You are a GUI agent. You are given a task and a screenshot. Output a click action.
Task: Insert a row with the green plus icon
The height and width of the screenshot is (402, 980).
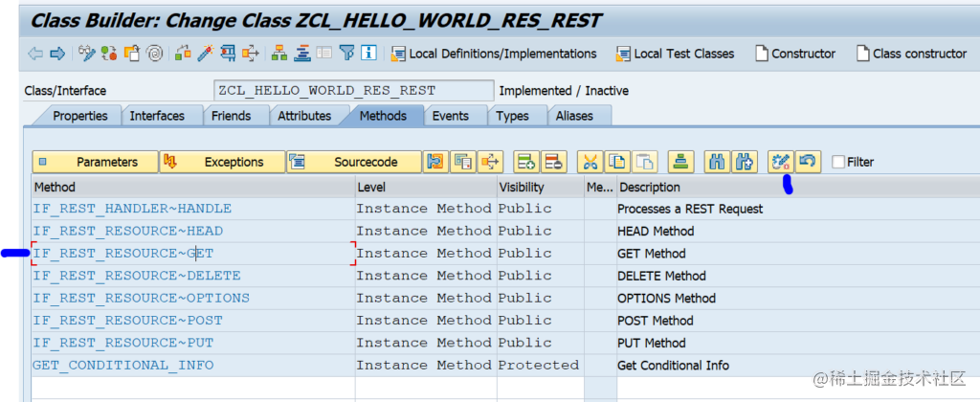[525, 162]
